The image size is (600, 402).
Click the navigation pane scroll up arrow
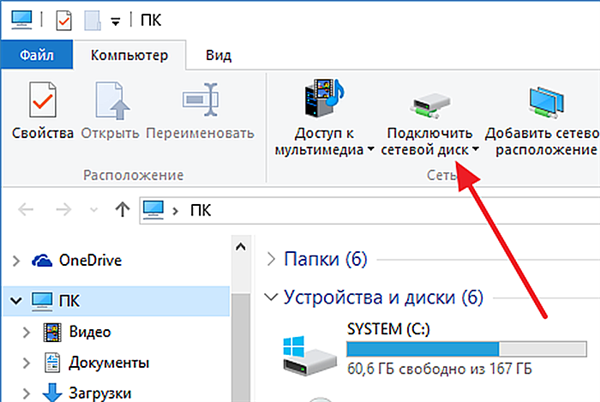pyautogui.click(x=241, y=247)
